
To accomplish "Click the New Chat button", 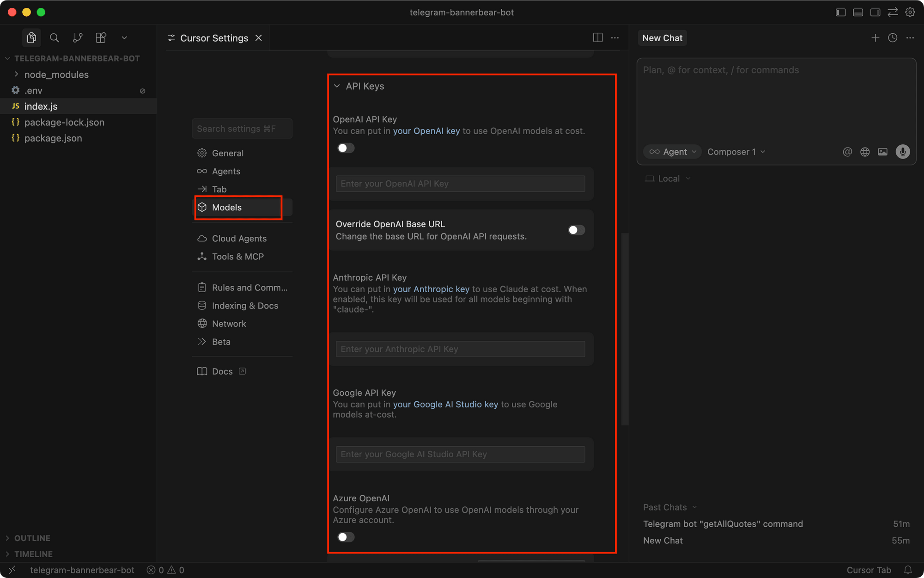I will point(662,37).
